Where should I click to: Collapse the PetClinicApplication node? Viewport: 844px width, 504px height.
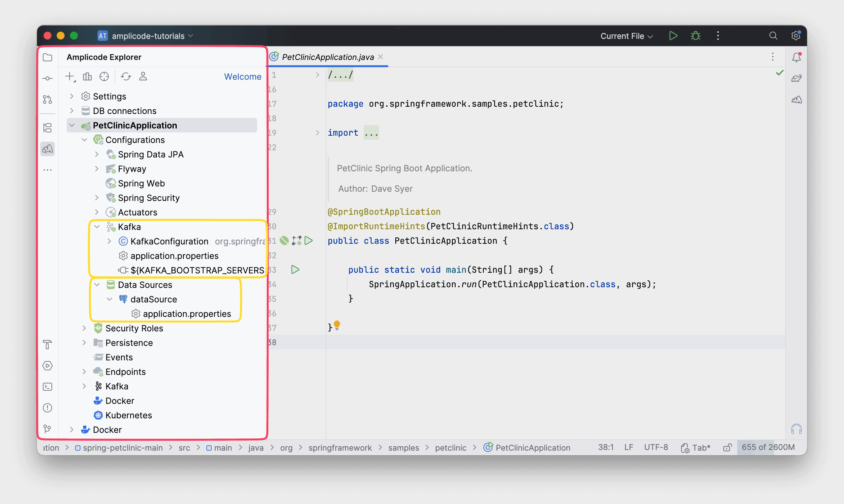(x=72, y=125)
